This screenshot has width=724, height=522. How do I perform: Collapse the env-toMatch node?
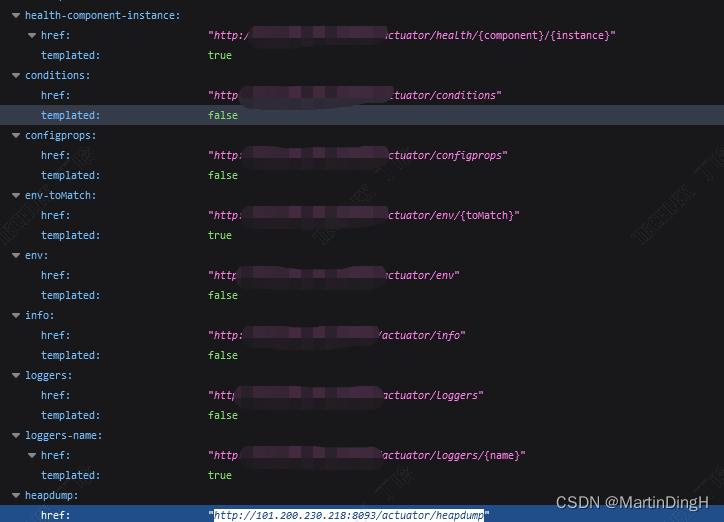tap(16, 195)
